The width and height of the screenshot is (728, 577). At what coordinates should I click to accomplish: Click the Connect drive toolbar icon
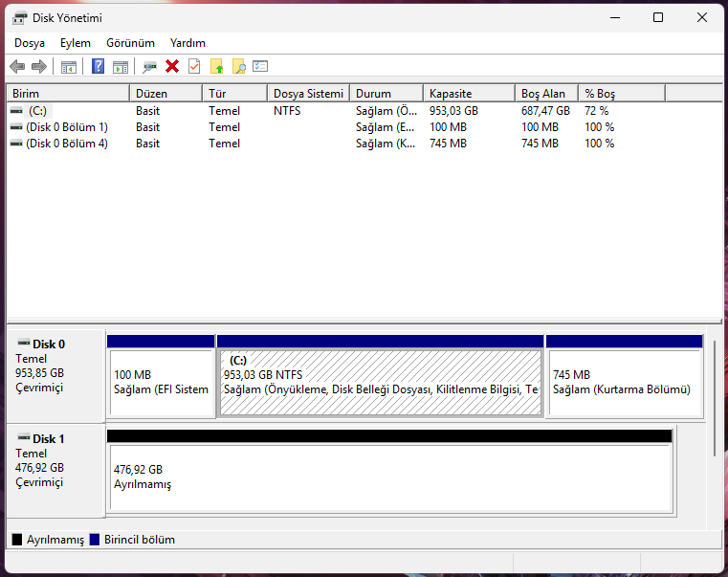click(149, 67)
